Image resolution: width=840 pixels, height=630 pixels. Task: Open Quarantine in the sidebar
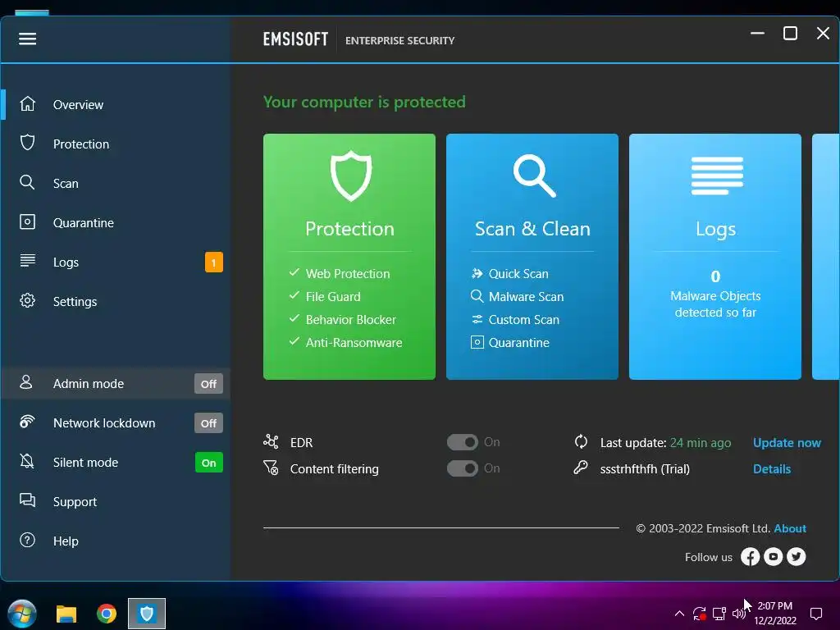pos(84,223)
